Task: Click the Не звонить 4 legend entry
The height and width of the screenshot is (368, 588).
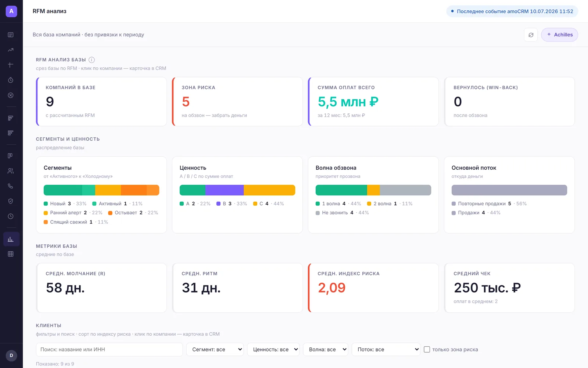Action: (x=342, y=213)
